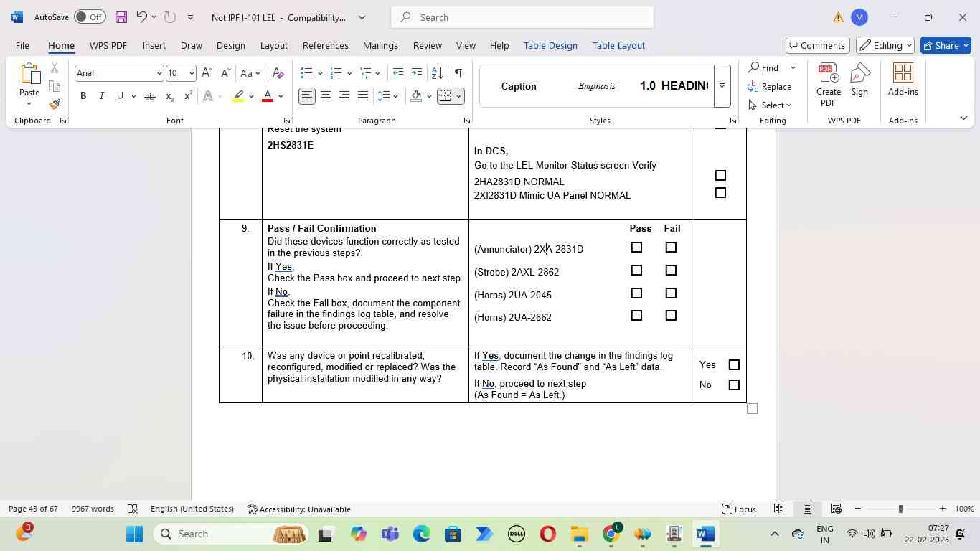Check box beside 2HA2831D NORMAL
Viewport: 980px width, 551px height.
(720, 176)
